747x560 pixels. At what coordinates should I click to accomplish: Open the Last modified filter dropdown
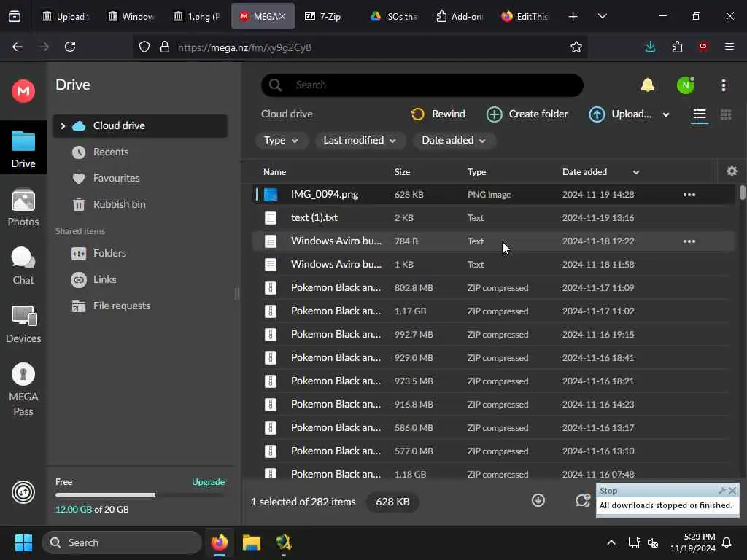pos(360,141)
